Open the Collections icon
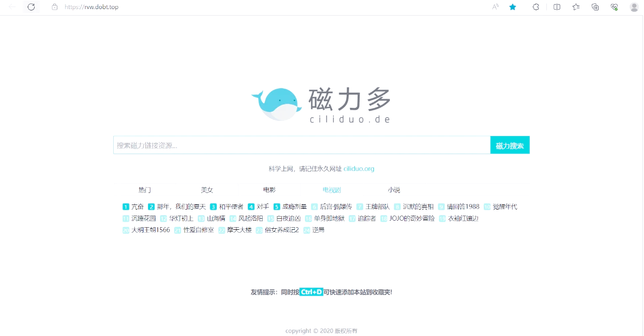This screenshot has height=336, width=644. point(595,7)
